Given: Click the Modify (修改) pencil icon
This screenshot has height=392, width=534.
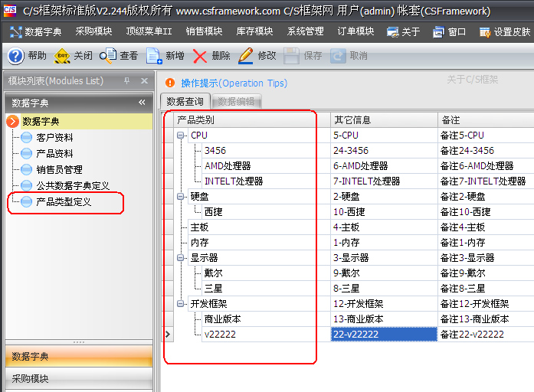Looking at the screenshot, I should coord(246,56).
